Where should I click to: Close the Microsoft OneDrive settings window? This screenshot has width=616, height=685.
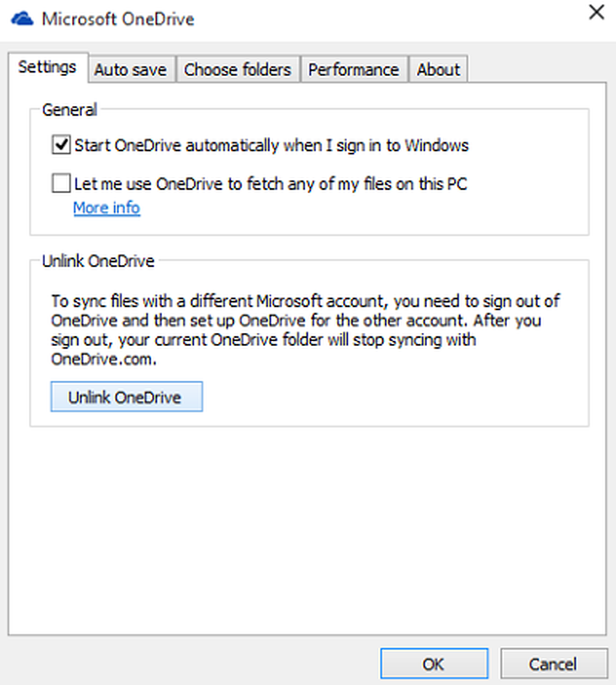click(x=595, y=12)
